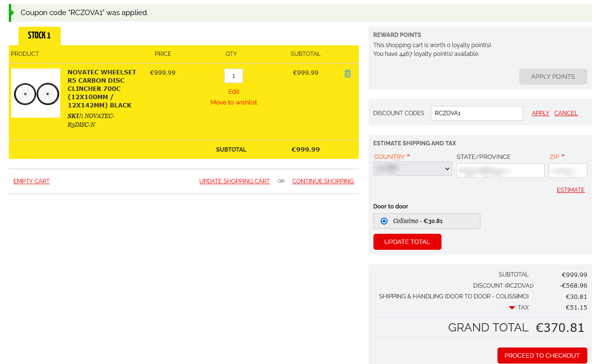The image size is (601, 364).
Task: Click Continue Shopping link
Action: tap(323, 181)
